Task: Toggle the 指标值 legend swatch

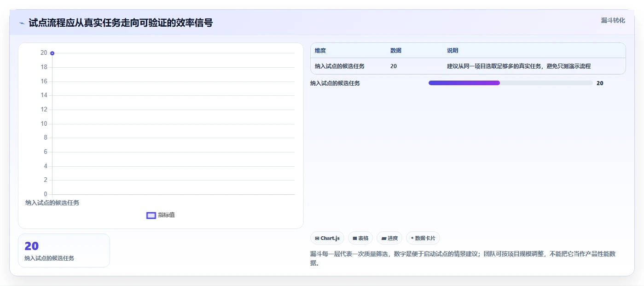Action: tap(151, 216)
